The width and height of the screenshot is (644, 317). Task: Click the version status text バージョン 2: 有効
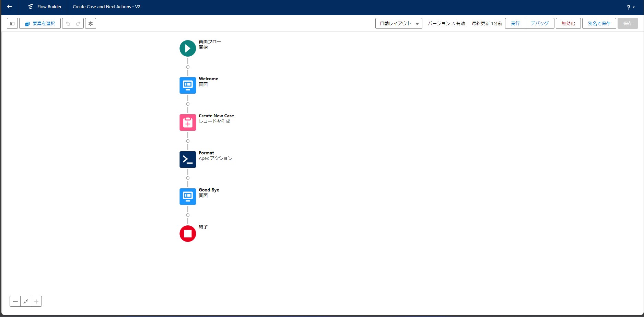[x=446, y=23]
